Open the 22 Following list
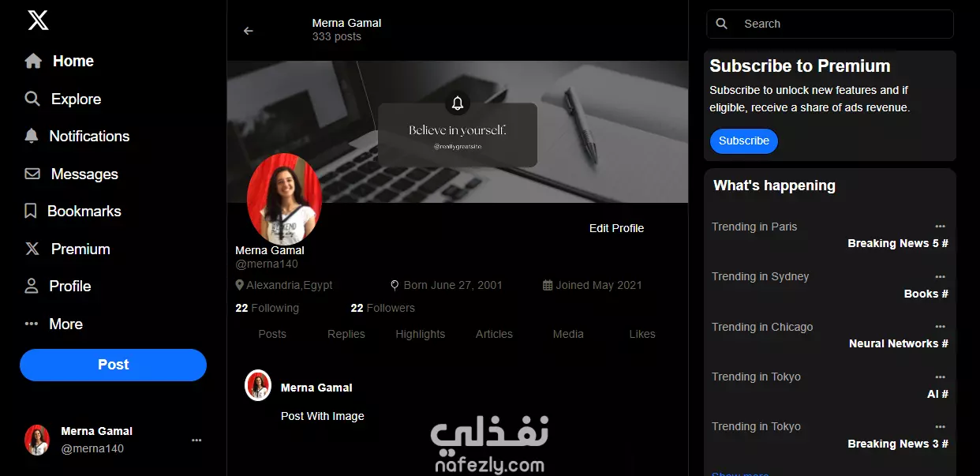The height and width of the screenshot is (476, 980). (x=267, y=308)
